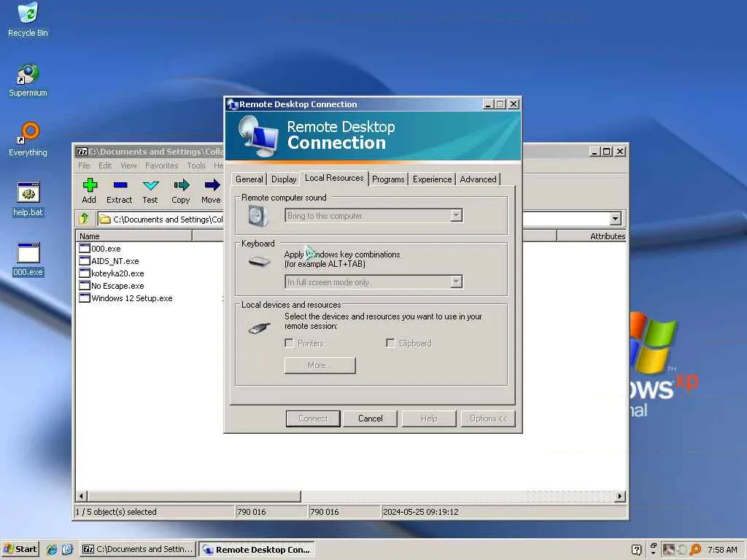747x560 pixels.
Task: Open the Edit menu in 7-Zip
Action: (105, 166)
